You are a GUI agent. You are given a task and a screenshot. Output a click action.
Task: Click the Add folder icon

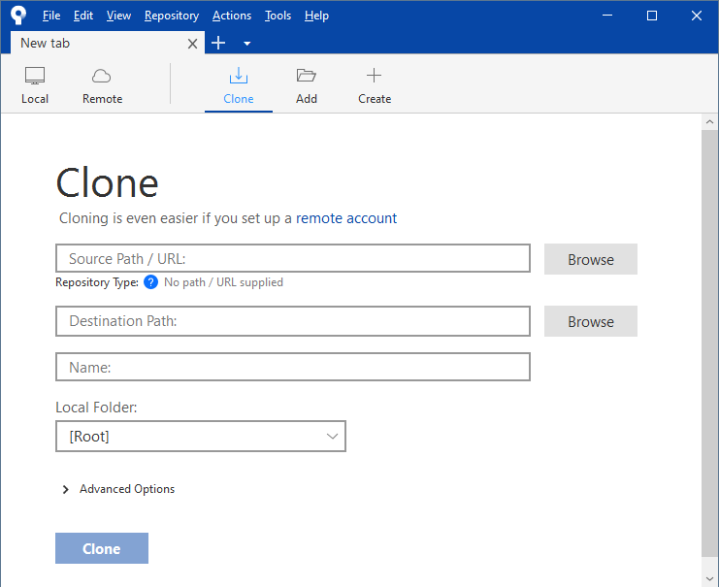tap(307, 76)
